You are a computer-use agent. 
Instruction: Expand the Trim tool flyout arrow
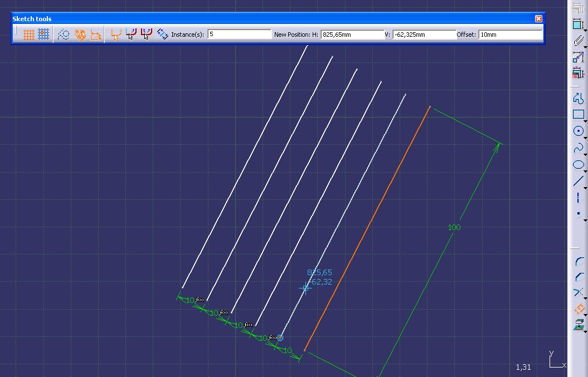(585, 299)
